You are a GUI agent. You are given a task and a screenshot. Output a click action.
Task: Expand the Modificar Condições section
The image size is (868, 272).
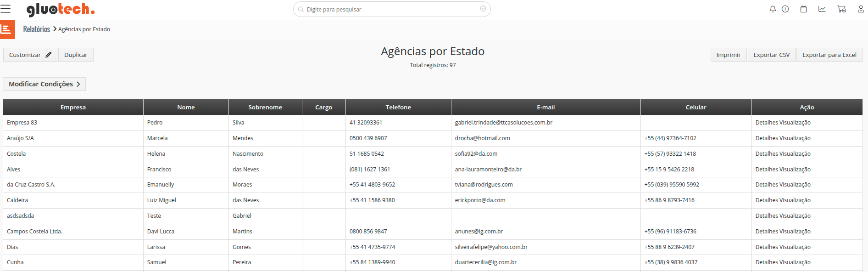[x=45, y=84]
